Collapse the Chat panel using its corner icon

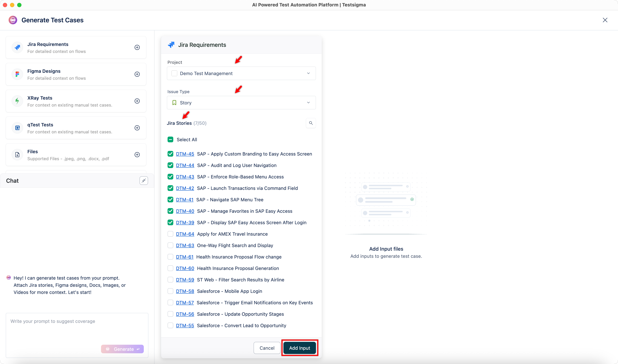144,181
